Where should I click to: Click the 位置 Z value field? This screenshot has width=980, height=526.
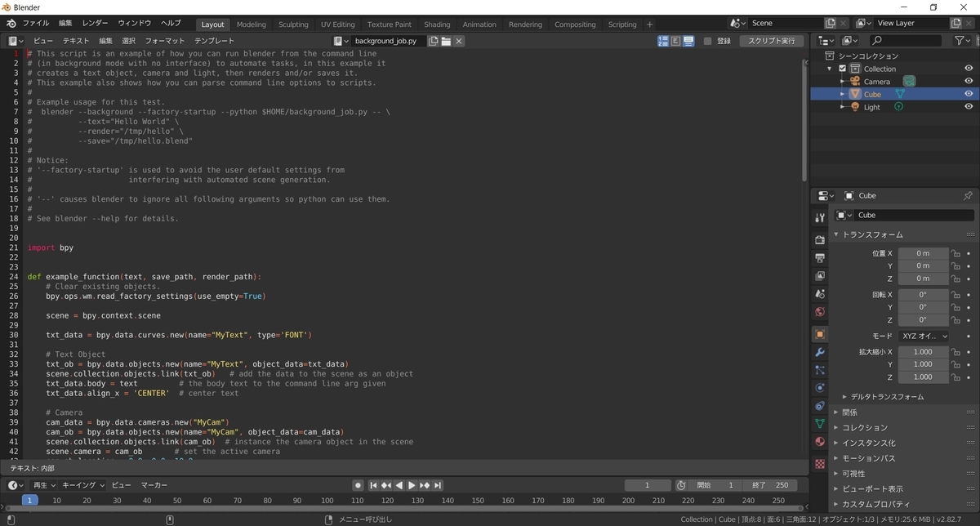pyautogui.click(x=924, y=279)
